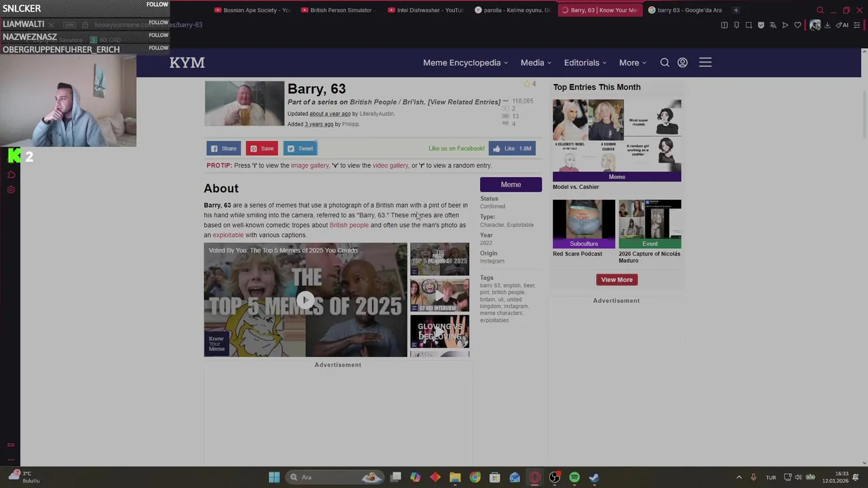
Task: Expand the Meme Encyclopedia dropdown
Action: tap(465, 62)
